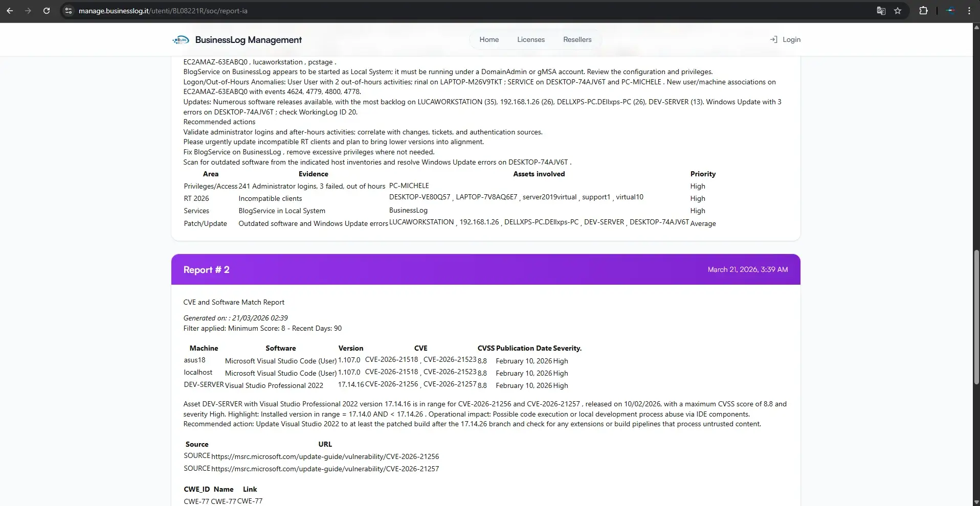Viewport: 980px width, 506px height.
Task: Click the Patch/Update area cell
Action: [x=205, y=223]
